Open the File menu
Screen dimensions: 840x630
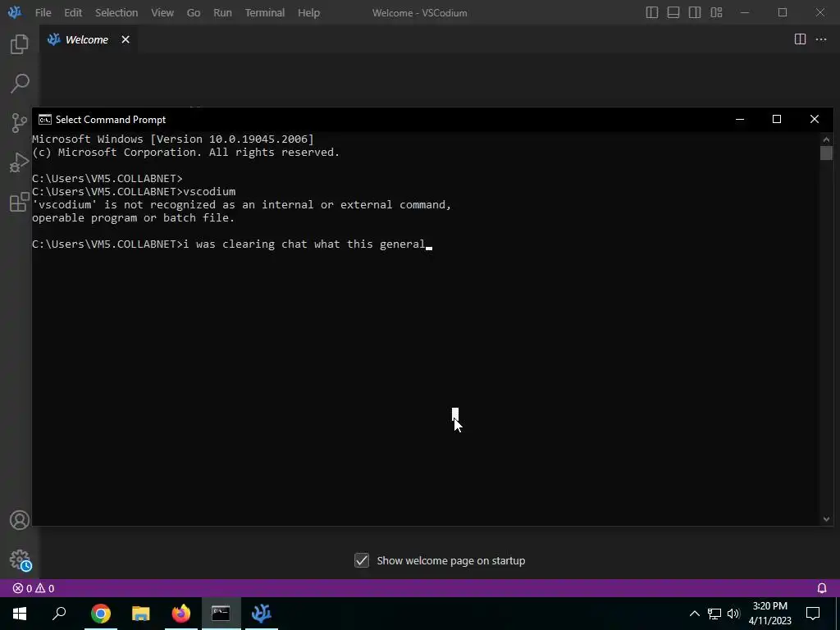(43, 12)
